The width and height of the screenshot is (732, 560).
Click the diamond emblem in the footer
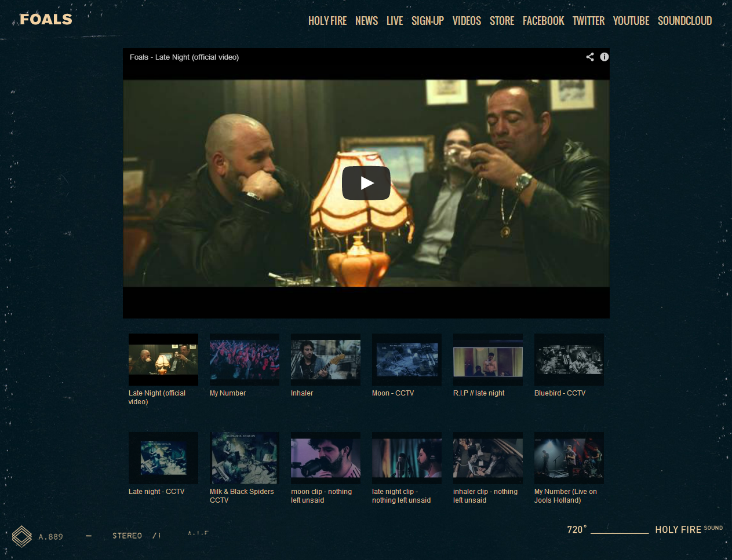coord(22,536)
